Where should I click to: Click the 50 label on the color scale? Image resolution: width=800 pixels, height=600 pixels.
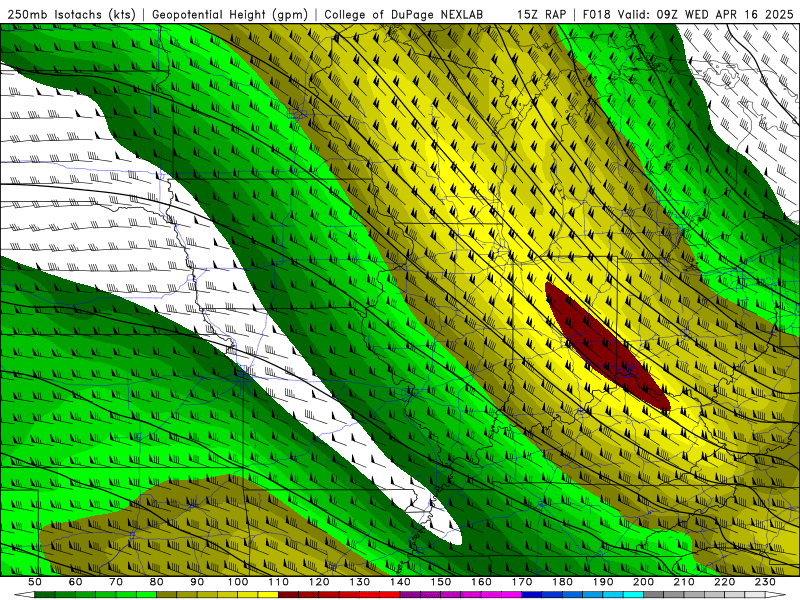tap(35, 582)
